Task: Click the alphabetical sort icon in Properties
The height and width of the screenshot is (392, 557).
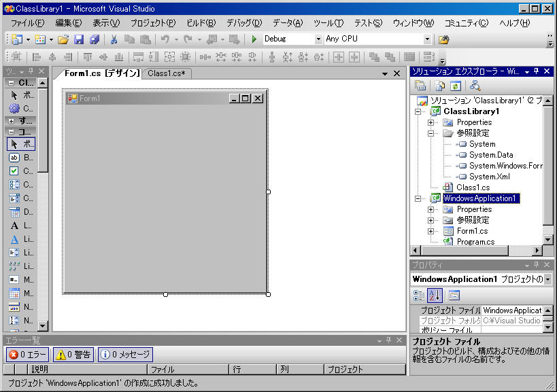Action: (x=435, y=295)
